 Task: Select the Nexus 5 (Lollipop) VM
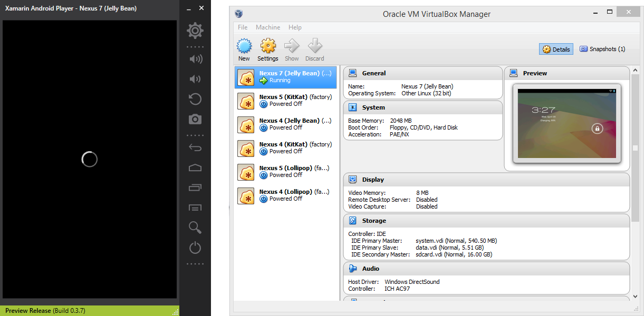pos(286,172)
